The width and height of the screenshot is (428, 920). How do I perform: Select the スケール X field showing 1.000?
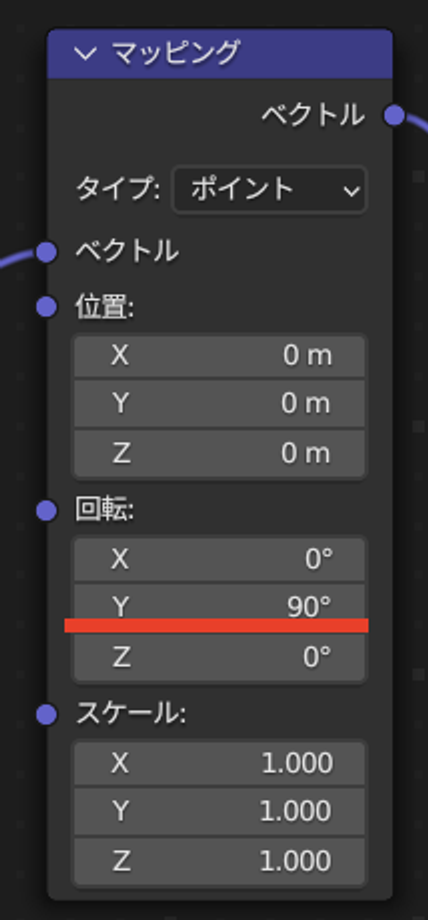(219, 763)
